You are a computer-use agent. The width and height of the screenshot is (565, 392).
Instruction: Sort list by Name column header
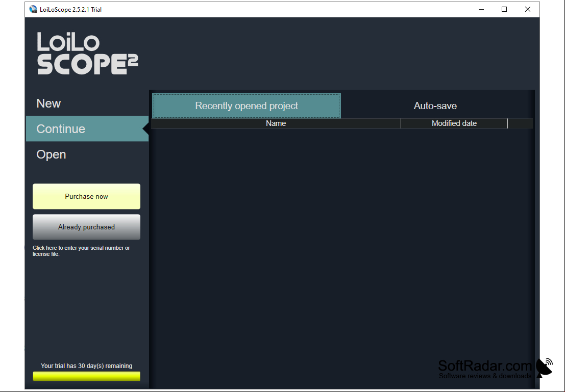276,123
